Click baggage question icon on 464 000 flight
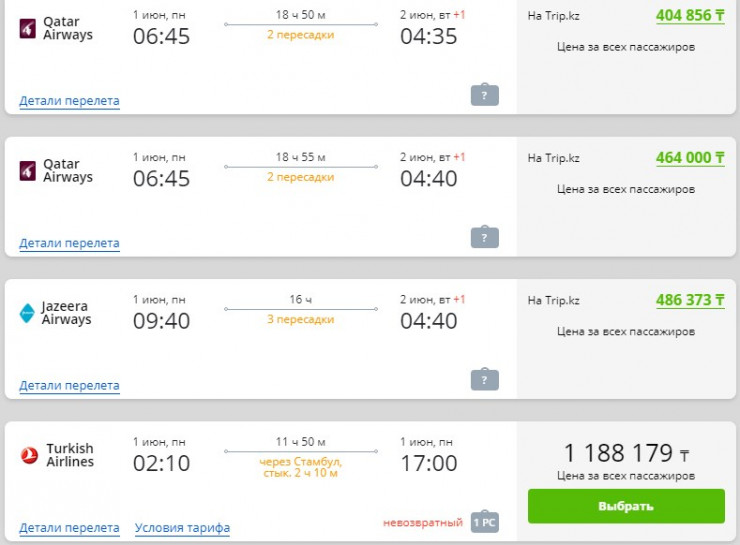This screenshot has width=740, height=545. tap(484, 237)
